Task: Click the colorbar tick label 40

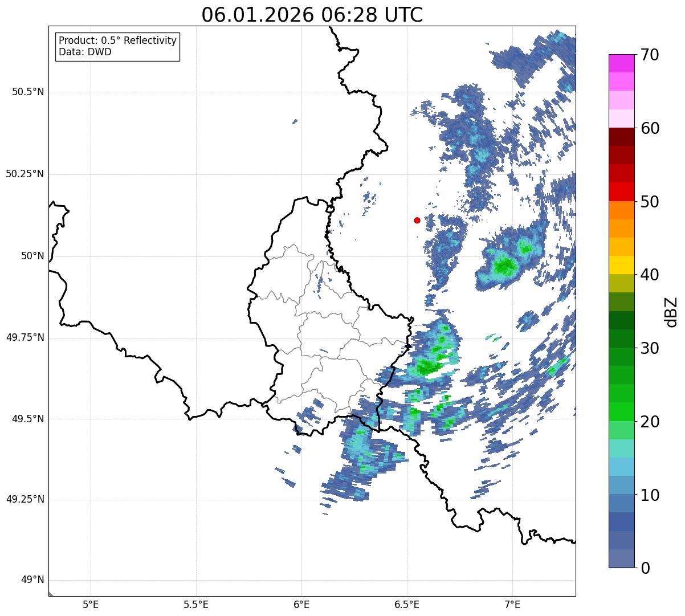Action: click(x=650, y=275)
